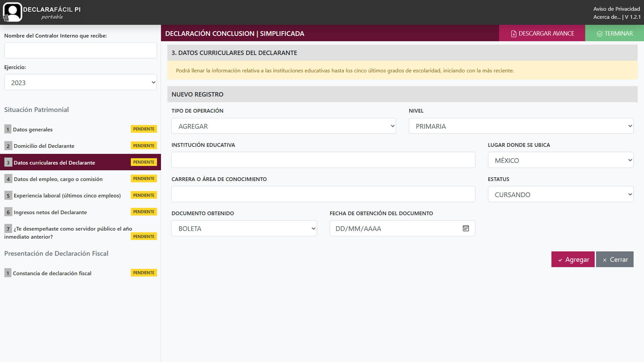644x362 pixels.
Task: Click the Nuevo Registro header
Action: click(x=402, y=94)
